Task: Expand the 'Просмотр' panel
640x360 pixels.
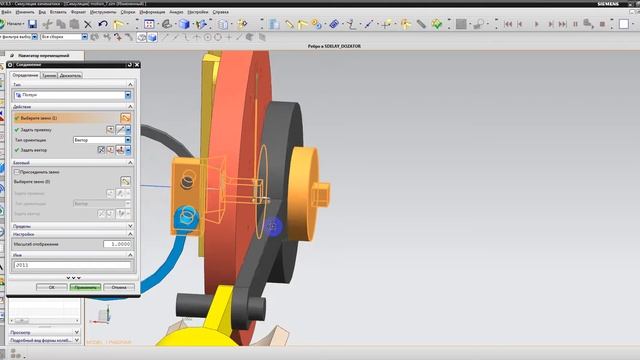Action: pos(77,332)
